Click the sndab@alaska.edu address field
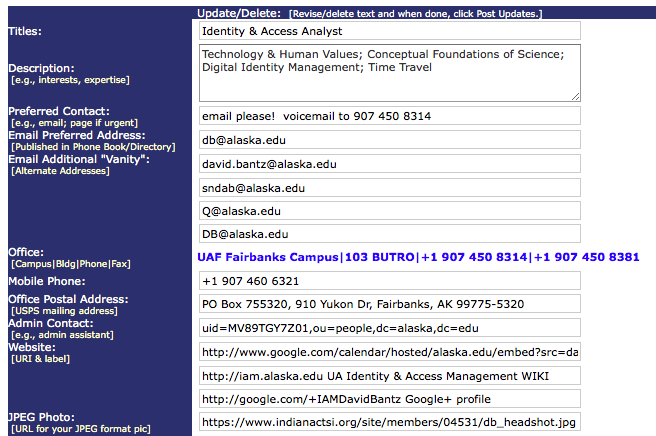656x436 pixels. pos(390,188)
